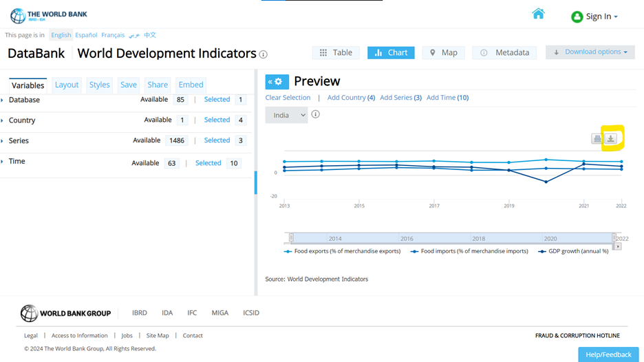Switch to the Layout tab
The image size is (644, 362).
67,85
